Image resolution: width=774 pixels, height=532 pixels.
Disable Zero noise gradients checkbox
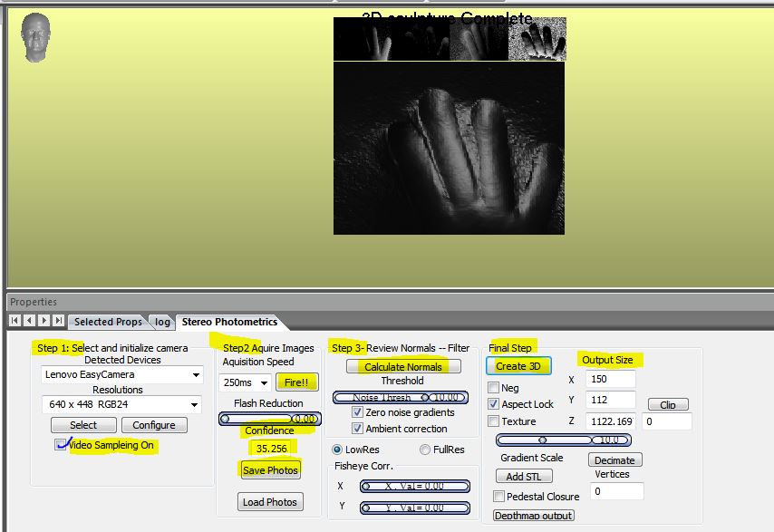357,412
